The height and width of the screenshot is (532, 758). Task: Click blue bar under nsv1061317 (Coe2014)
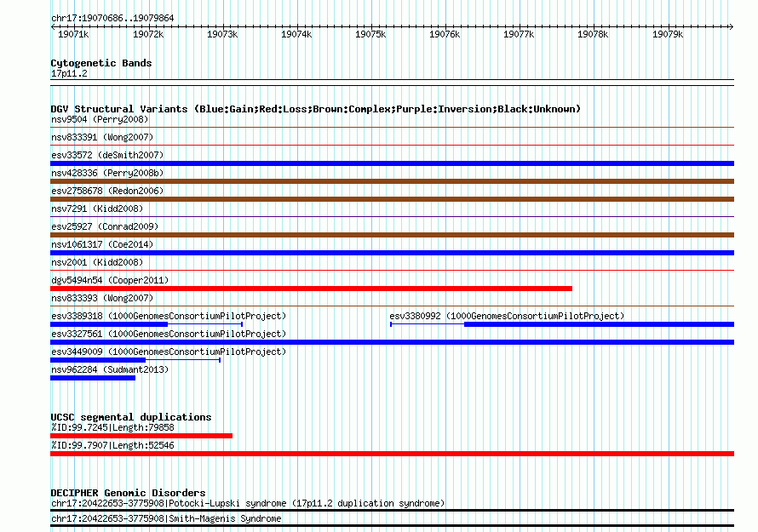click(392, 253)
